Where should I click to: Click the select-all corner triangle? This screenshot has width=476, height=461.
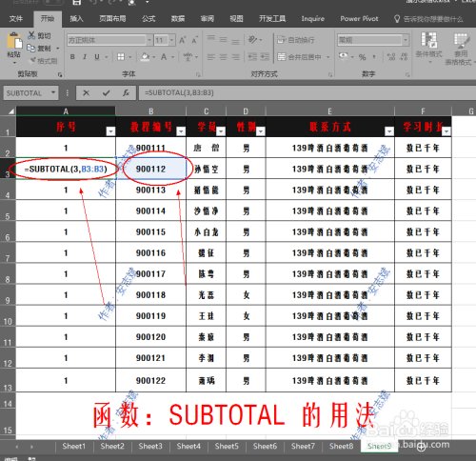[11, 111]
